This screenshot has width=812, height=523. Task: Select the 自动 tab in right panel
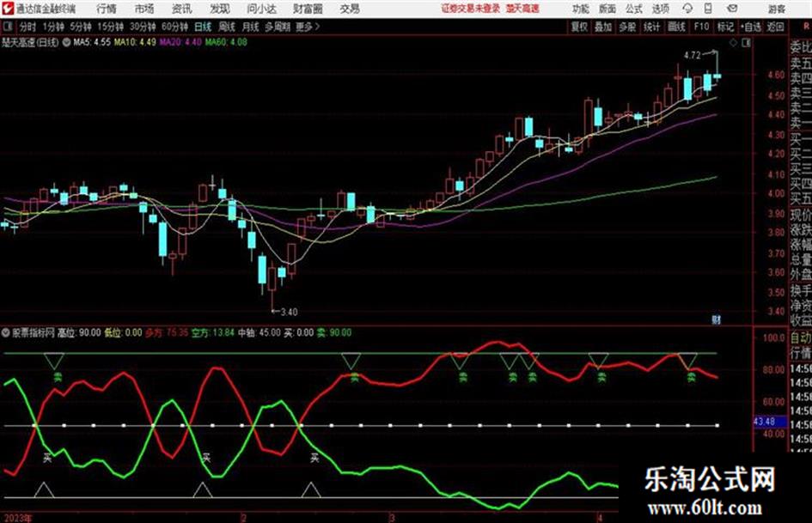pos(801,338)
